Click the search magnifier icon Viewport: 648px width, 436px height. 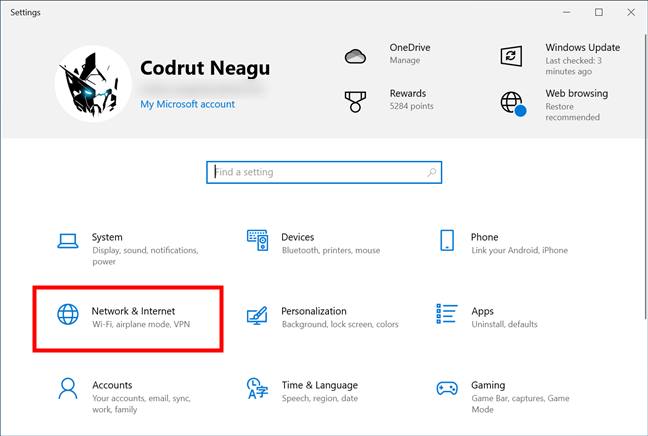432,172
